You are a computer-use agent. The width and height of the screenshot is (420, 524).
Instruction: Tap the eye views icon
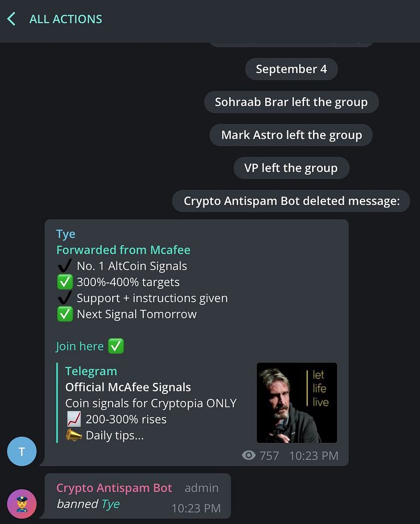point(249,455)
